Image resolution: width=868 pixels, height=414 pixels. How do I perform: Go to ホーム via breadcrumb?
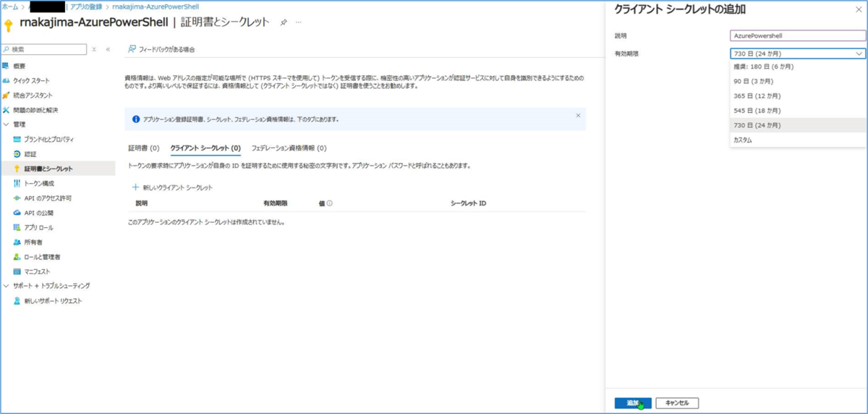(x=10, y=6)
